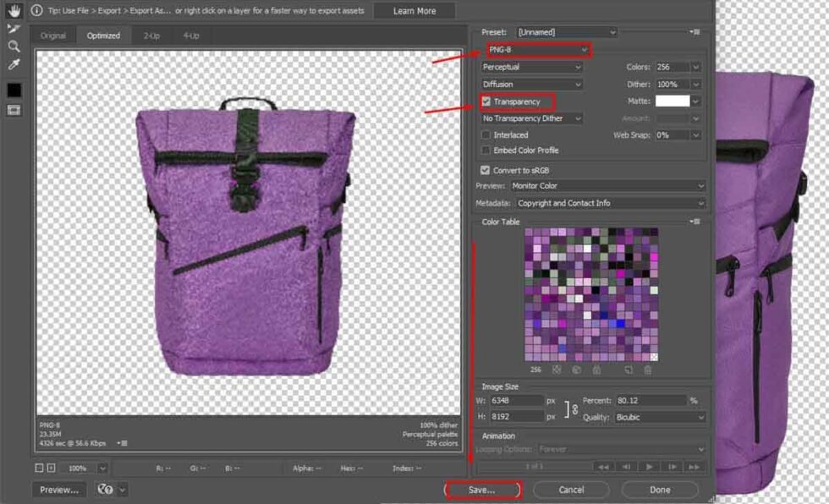Click shift selected colors to web palette icon
Viewport: 829px width, 504px height.
[577, 370]
